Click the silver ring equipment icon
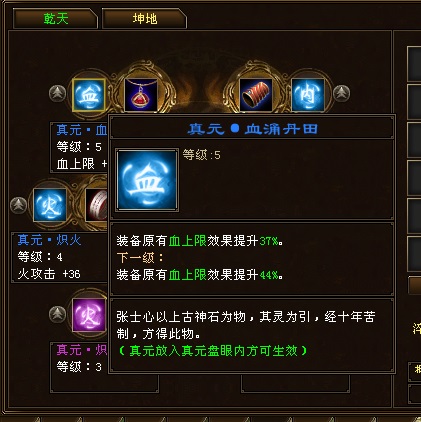 tap(97, 205)
